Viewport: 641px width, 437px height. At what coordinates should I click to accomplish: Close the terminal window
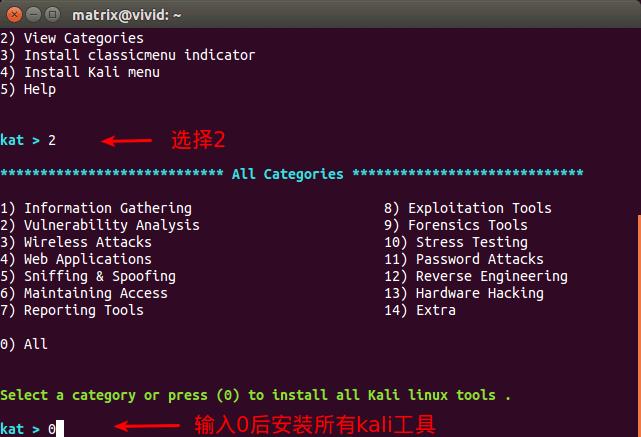point(13,15)
